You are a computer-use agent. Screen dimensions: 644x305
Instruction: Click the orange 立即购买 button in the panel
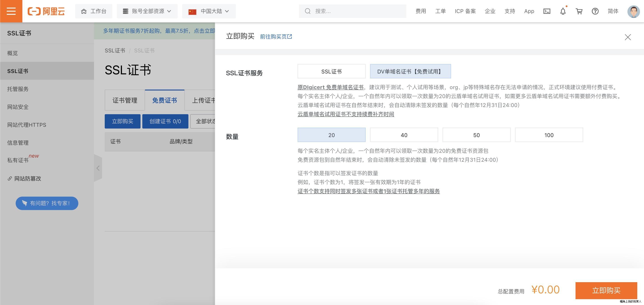click(606, 290)
